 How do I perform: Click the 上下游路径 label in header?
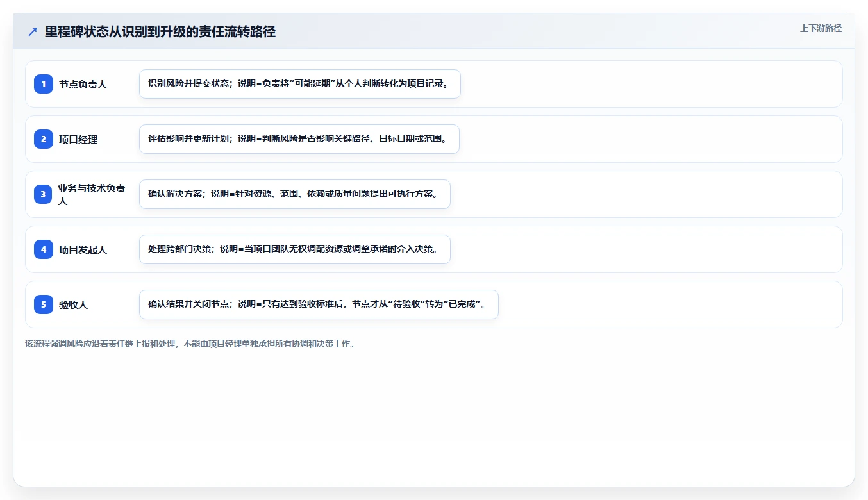[x=821, y=28]
